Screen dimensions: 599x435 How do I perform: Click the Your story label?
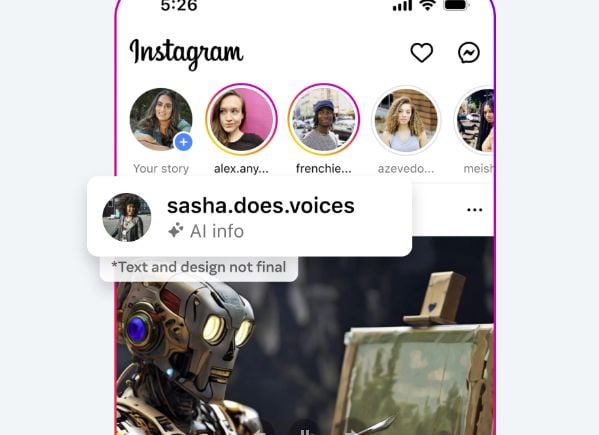pos(161,168)
